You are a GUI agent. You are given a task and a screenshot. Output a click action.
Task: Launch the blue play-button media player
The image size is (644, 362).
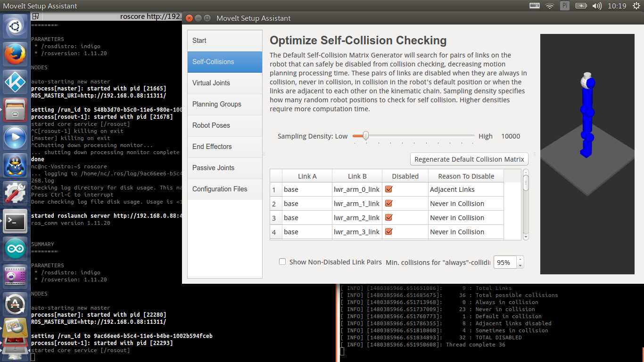pos(16,138)
